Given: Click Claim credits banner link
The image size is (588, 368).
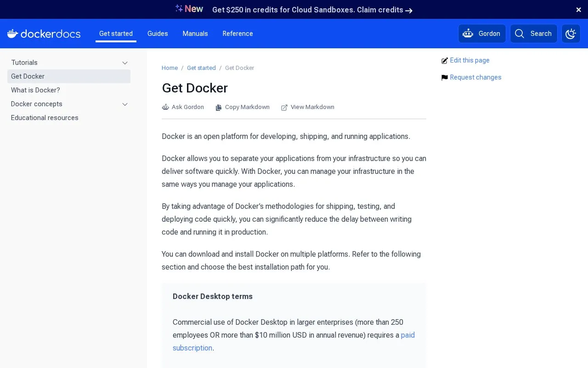Looking at the screenshot, I should click(x=380, y=10).
